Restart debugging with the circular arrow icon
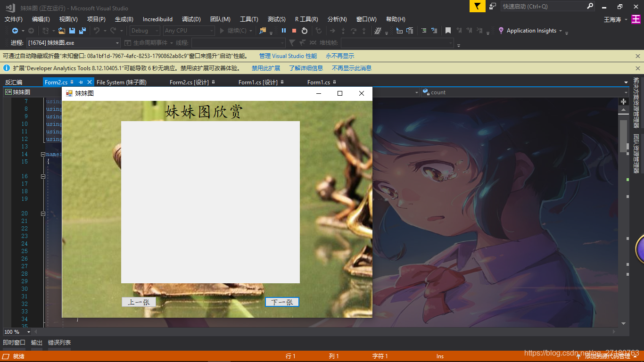 [305, 31]
